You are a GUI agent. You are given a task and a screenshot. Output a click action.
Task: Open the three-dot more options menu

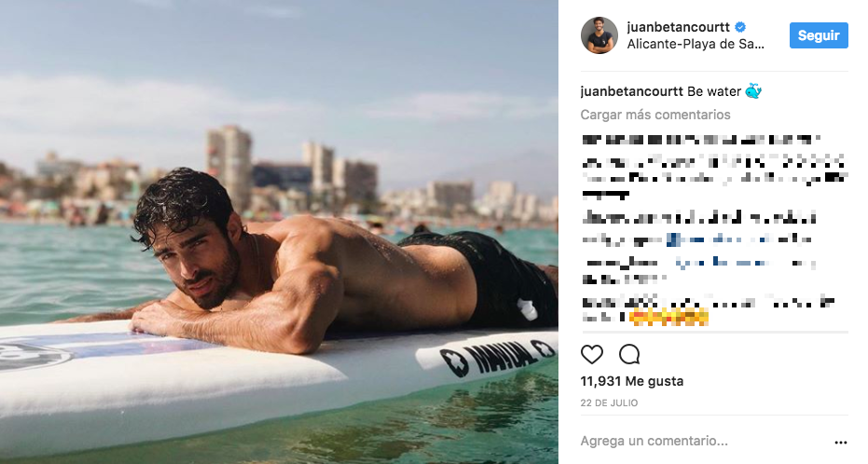pos(841,443)
